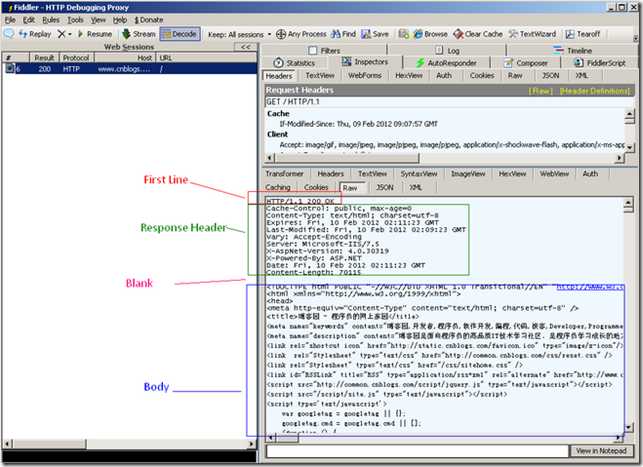Click Web Sessions horizontal scrollbar thumb
The height and width of the screenshot is (467, 643).
49,444
